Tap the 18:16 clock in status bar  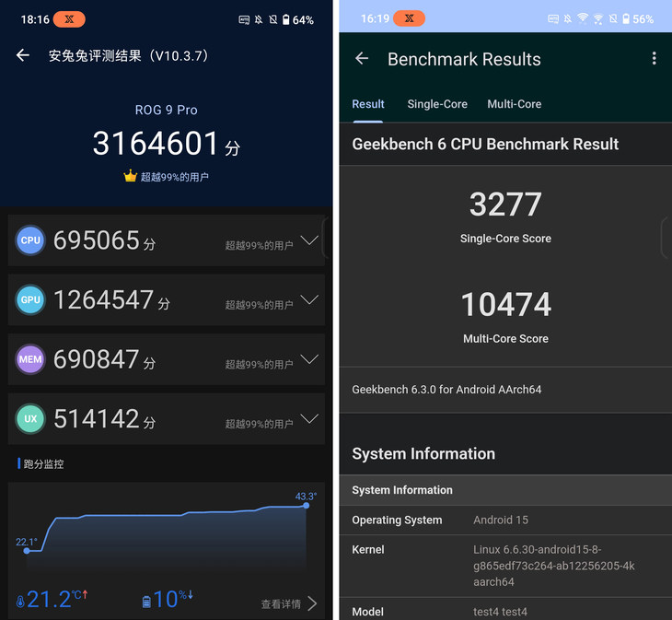[x=35, y=19]
